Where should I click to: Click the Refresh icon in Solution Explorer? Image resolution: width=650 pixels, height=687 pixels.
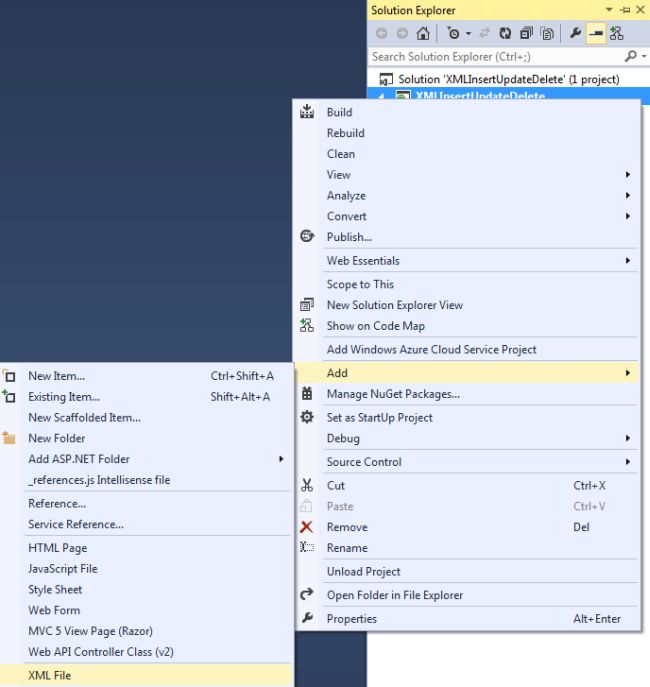point(505,33)
